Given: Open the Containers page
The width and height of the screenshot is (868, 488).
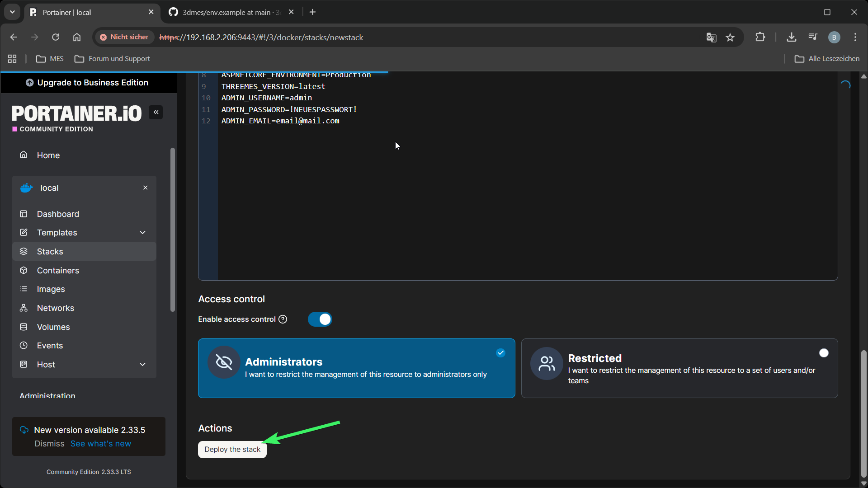Looking at the screenshot, I should [58, 270].
